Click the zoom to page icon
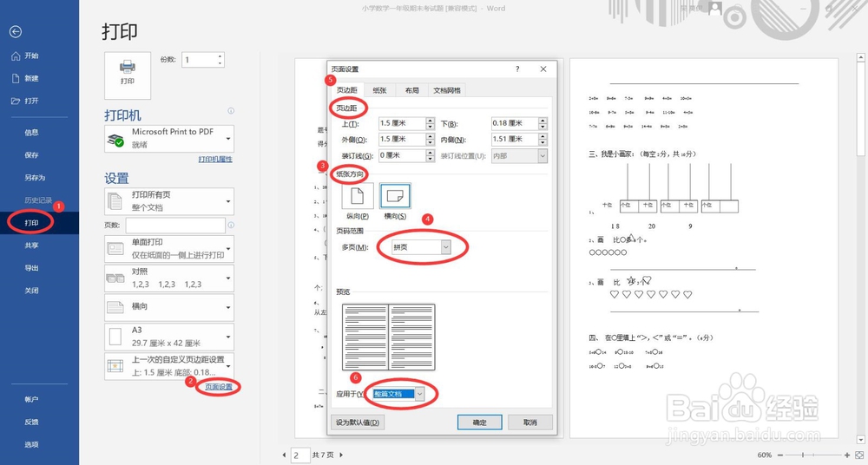Image resolution: width=868 pixels, height=465 pixels. [x=859, y=455]
